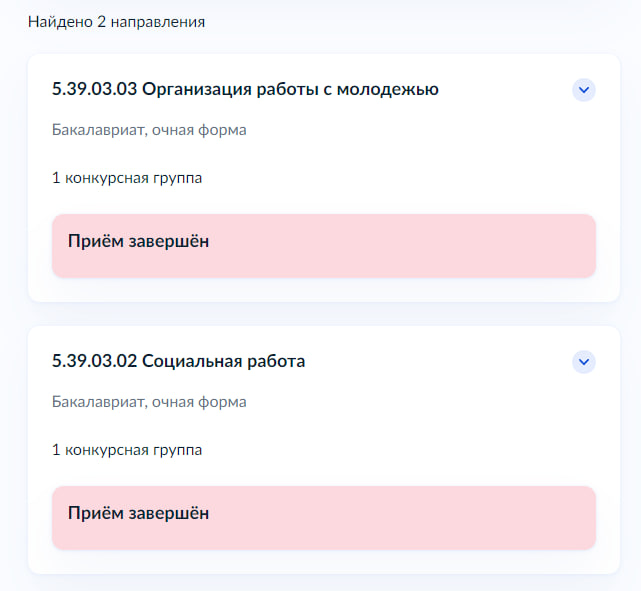Click Бакалавриат, очная форма under Социальная работа
The width and height of the screenshot is (641, 591).
[149, 402]
